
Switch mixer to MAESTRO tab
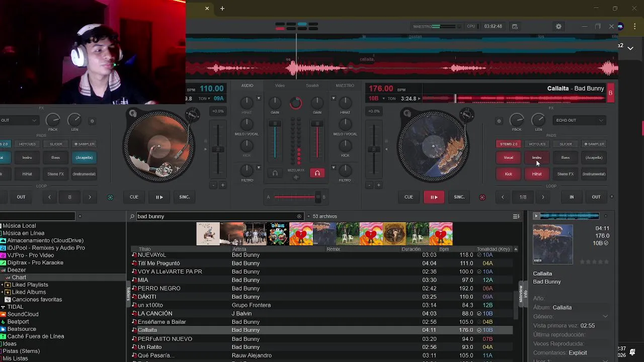tap(345, 85)
